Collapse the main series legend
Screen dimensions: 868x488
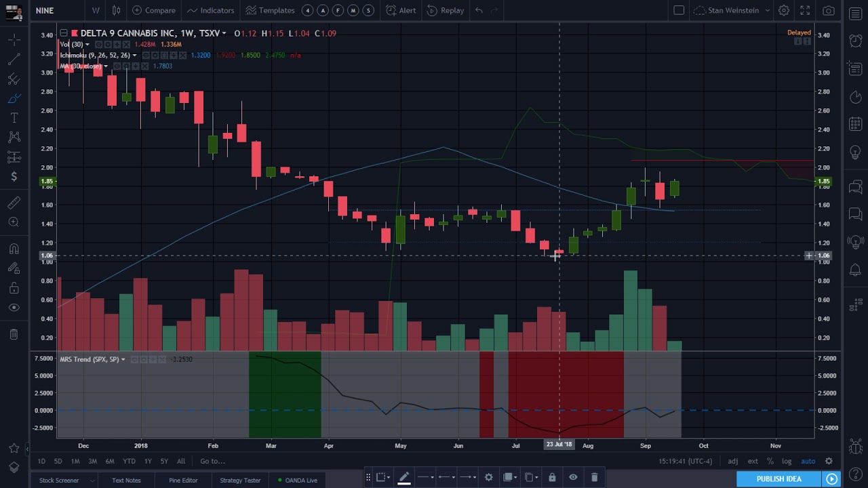63,33
